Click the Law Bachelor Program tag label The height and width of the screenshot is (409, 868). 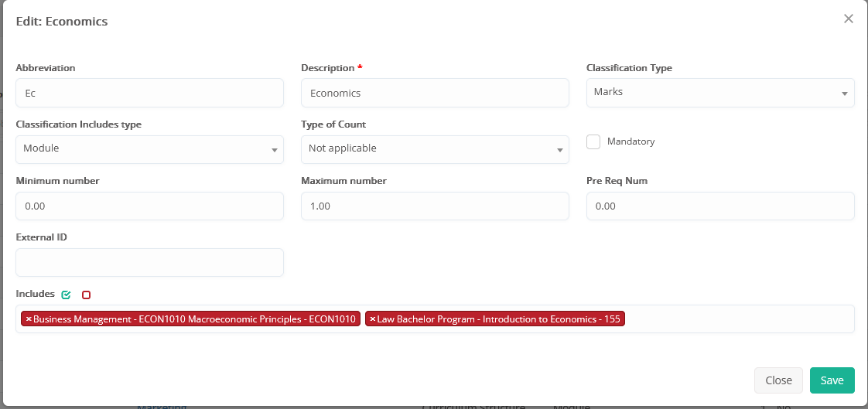pyautogui.click(x=498, y=319)
